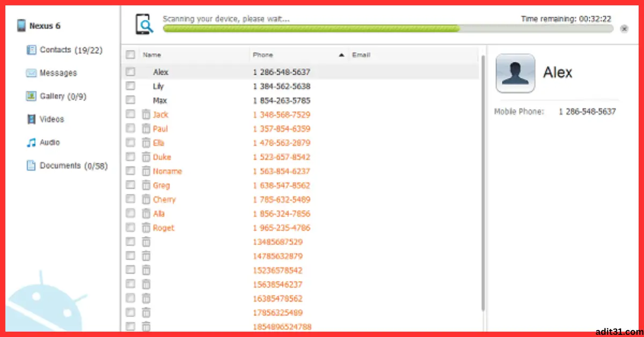Click the trash icon beside Cherry
Viewport: 644px width, 337px height.
(146, 199)
